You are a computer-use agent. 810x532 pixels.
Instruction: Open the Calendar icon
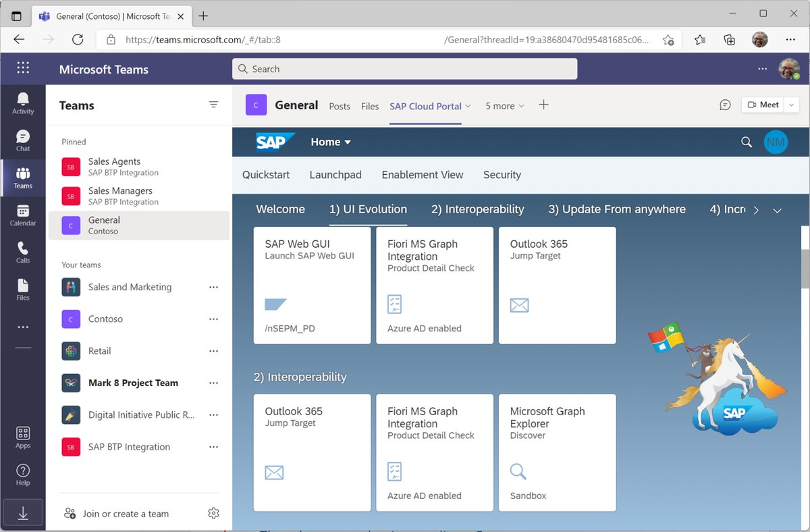[23, 215]
